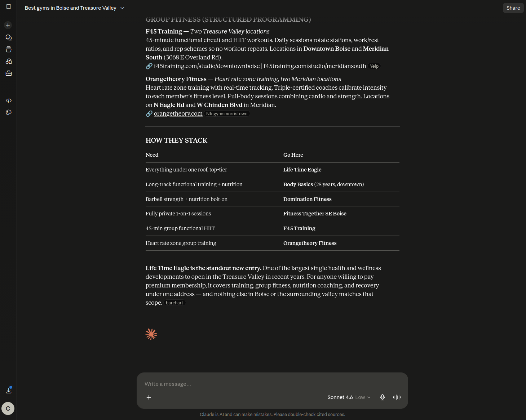The height and width of the screenshot is (420, 526).
Task: Open the briefcase icon in sidebar
Action: pos(9,73)
